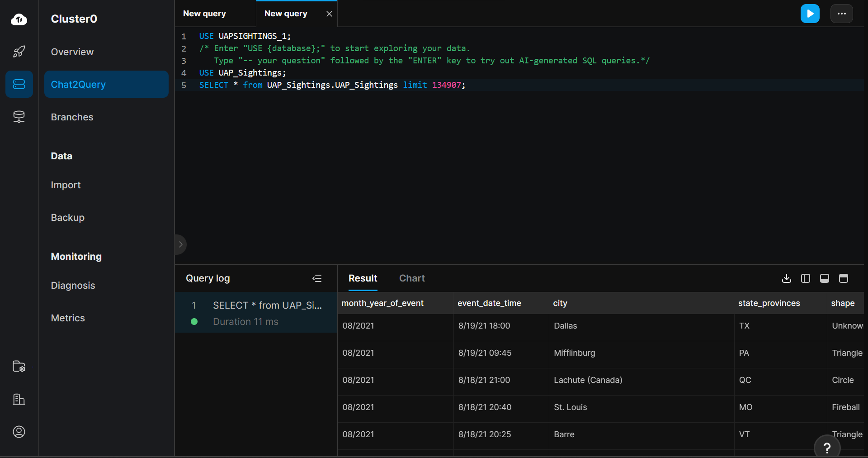The height and width of the screenshot is (458, 868).
Task: Click the USE UAPSIGHTINGS_1 code line
Action: pos(245,36)
